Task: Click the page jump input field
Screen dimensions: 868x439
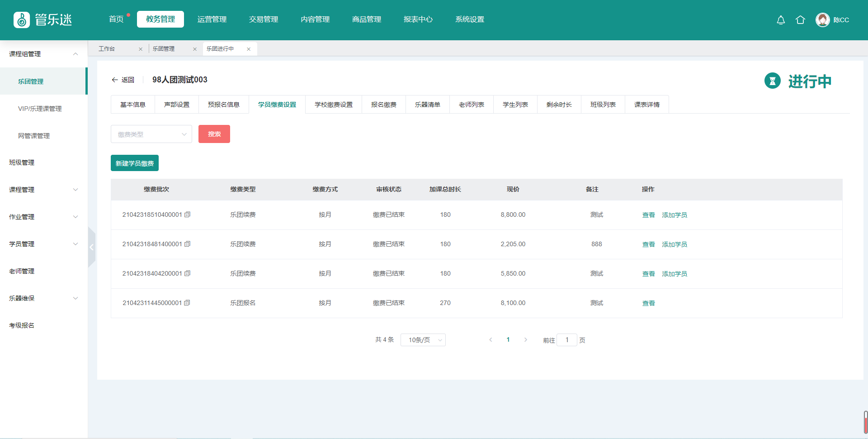Action: [x=566, y=340]
